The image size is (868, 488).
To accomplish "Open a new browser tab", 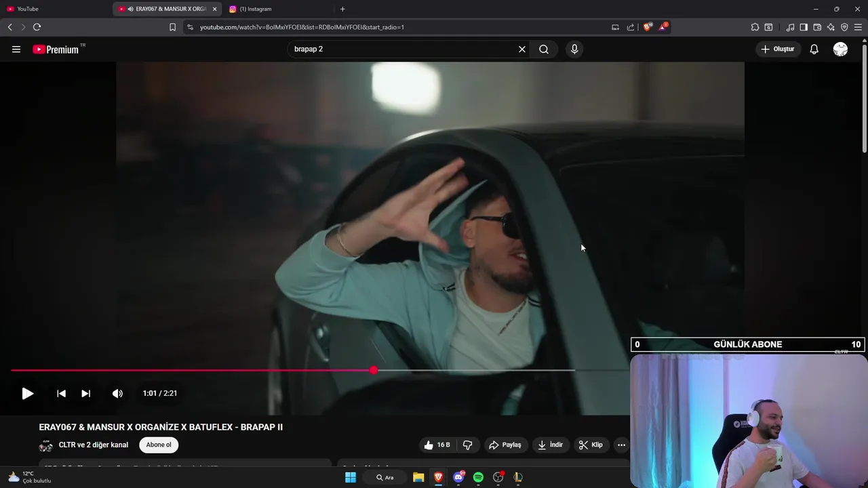I will [342, 9].
